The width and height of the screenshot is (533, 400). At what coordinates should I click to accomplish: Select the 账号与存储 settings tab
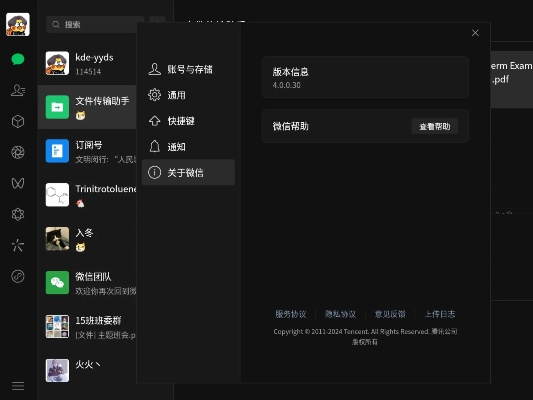point(188,69)
